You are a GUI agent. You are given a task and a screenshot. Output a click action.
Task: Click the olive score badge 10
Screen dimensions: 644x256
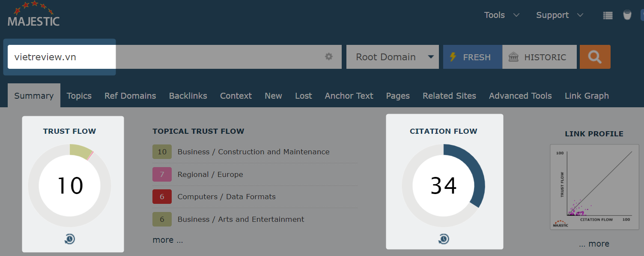(162, 152)
